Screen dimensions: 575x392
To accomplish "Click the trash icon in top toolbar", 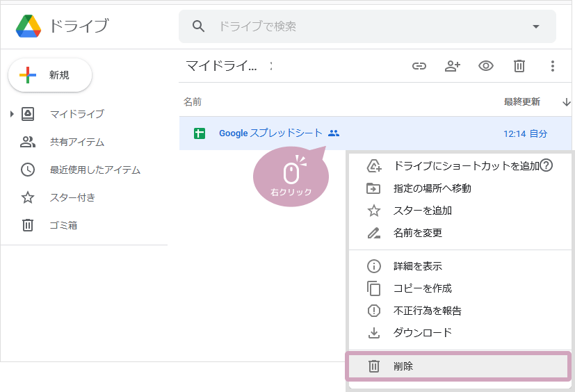I will (519, 66).
